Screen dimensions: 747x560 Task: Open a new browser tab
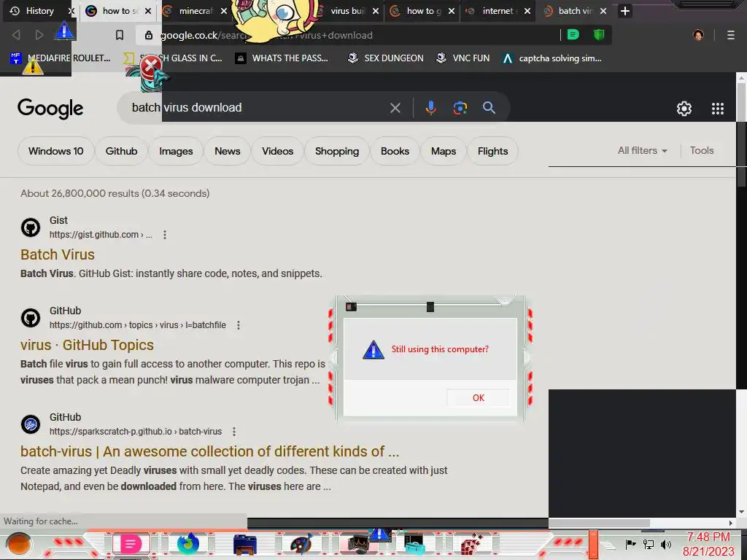[x=625, y=11]
